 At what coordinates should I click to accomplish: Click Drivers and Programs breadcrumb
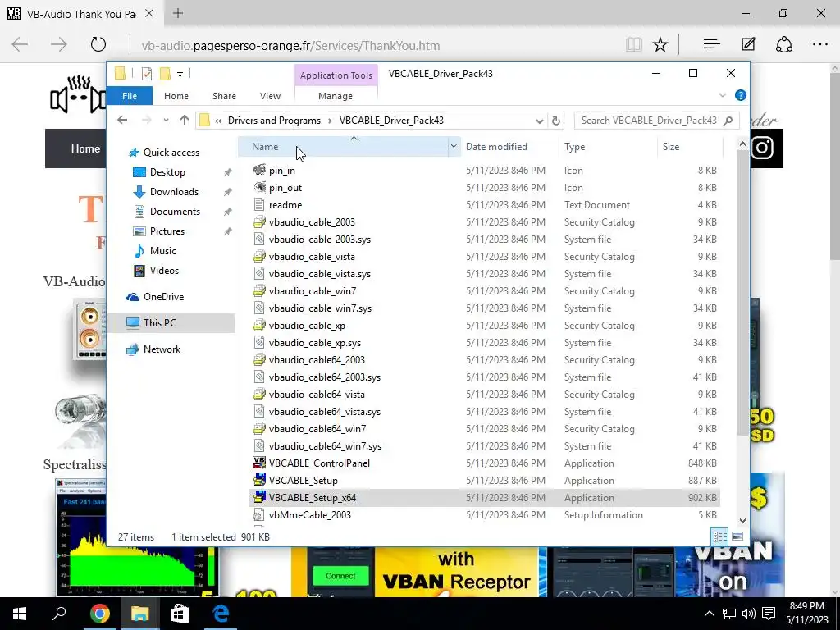(x=274, y=121)
